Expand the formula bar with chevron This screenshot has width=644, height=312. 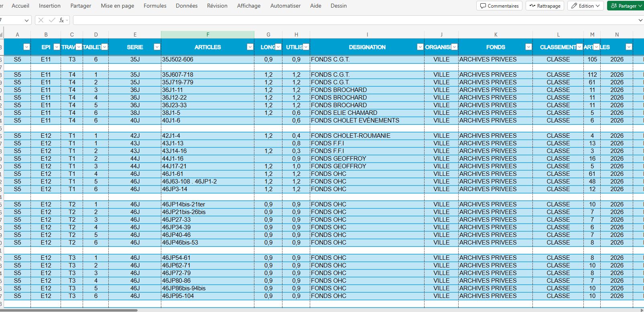click(640, 20)
